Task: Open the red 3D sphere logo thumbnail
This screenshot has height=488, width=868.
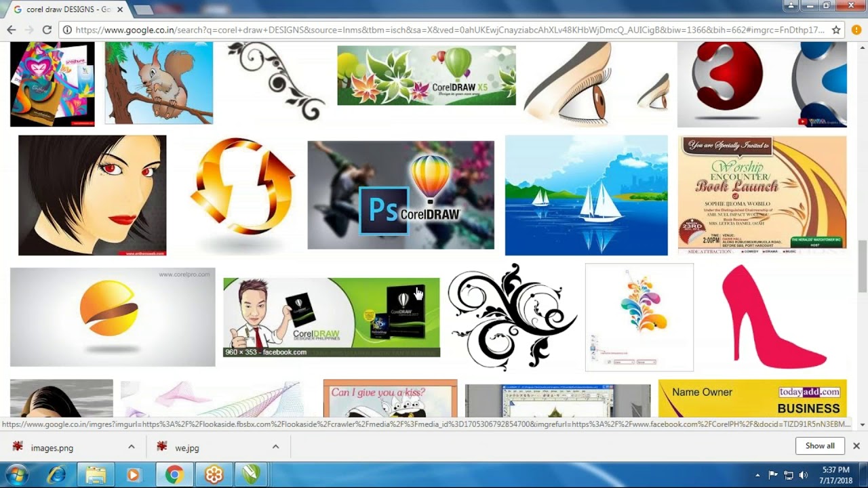Action: pyautogui.click(x=762, y=84)
